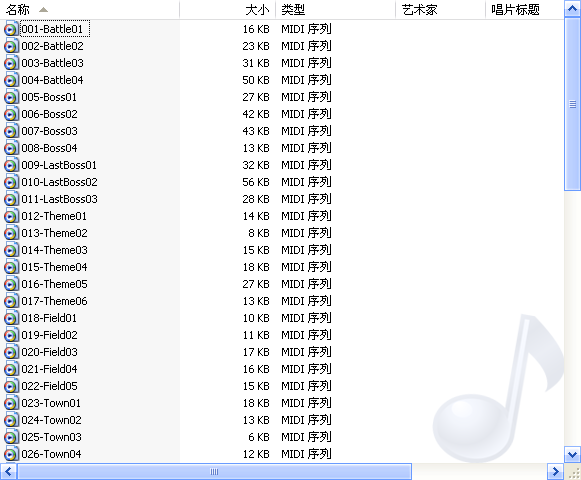Sort by the 艺术家 column header

(440, 10)
